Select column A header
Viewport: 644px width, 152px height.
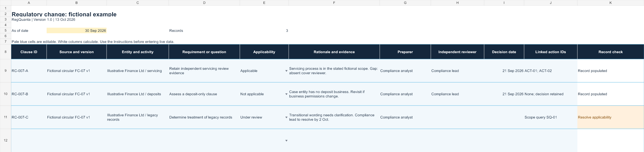29,3
